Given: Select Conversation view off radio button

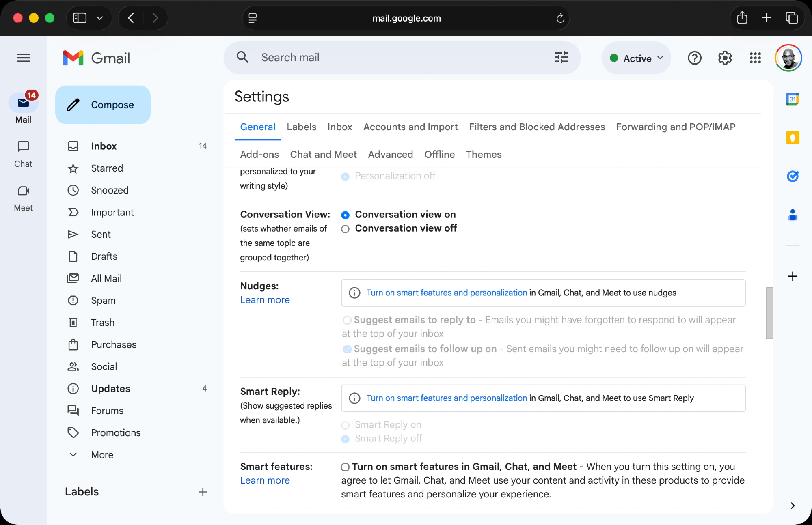Looking at the screenshot, I should point(345,229).
